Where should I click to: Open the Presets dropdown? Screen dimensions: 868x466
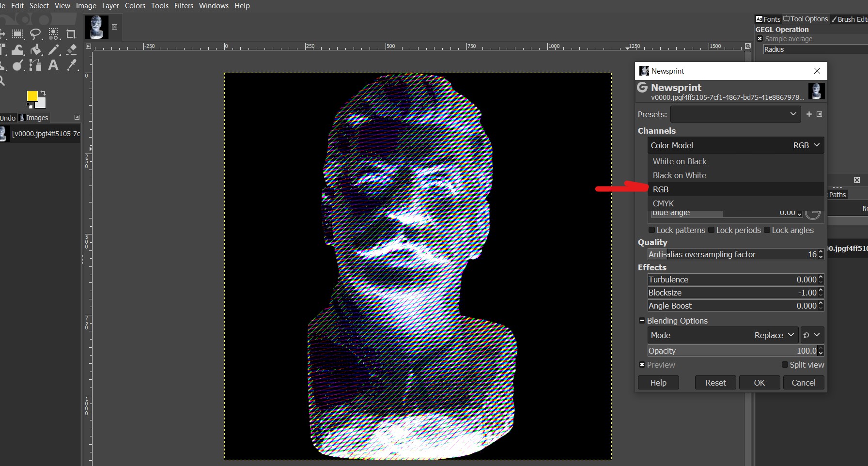(735, 114)
